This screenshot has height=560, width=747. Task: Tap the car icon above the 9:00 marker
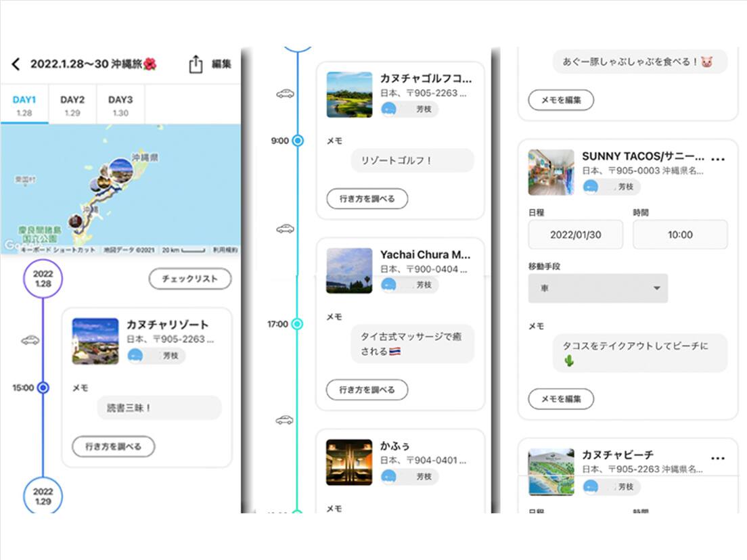pyautogui.click(x=285, y=94)
